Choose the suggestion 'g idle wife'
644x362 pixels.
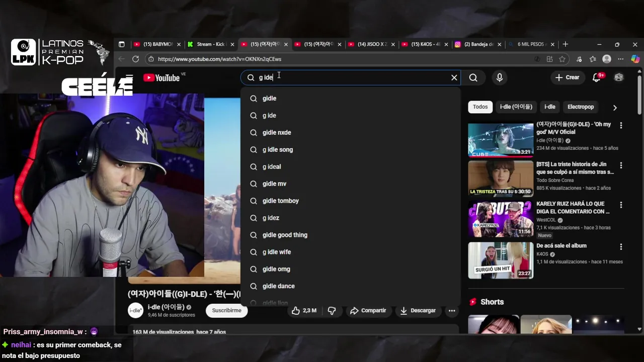(350, 252)
